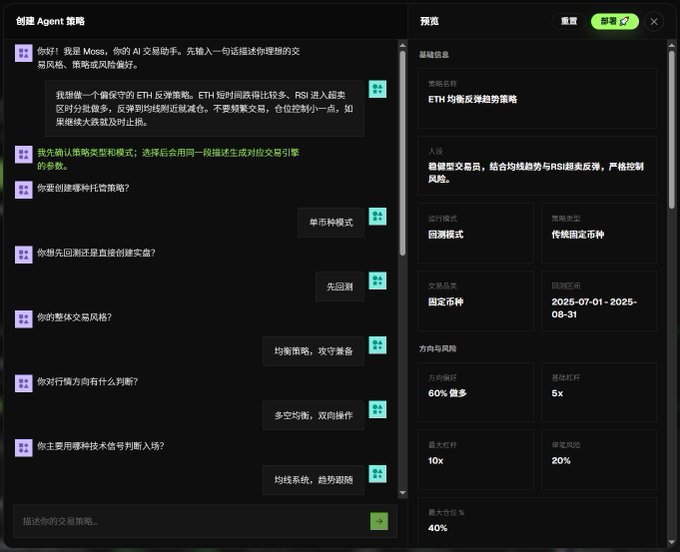Image resolution: width=680 pixels, height=552 pixels.
Task: Click user avatar beside 均衡策略，攻守兼备 reply
Action: [x=378, y=345]
